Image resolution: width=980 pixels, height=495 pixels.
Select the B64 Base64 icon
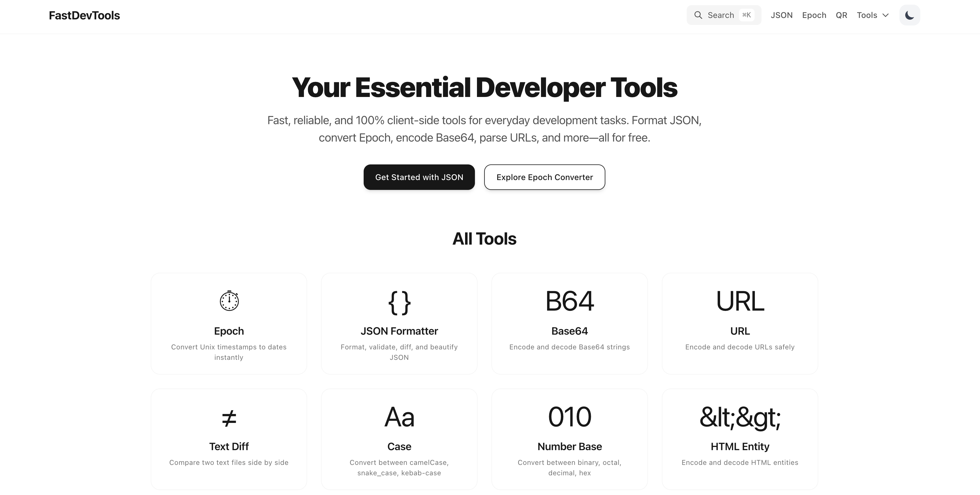click(x=569, y=301)
